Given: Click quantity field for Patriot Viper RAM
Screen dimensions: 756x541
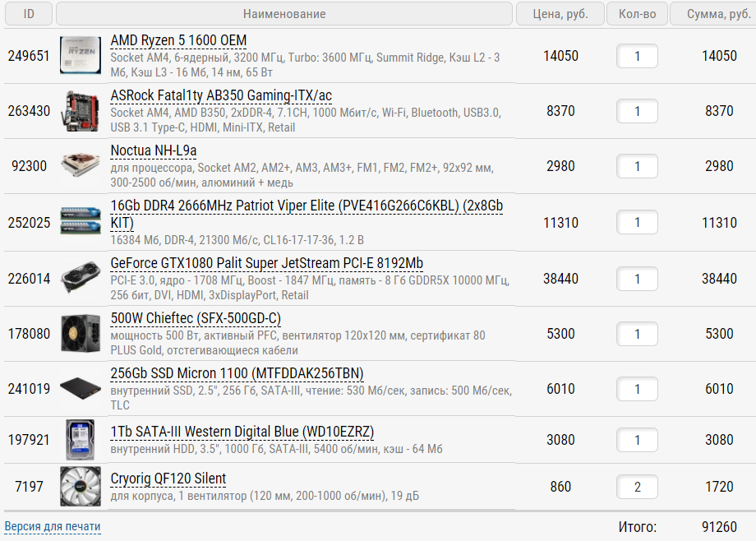Looking at the screenshot, I should click(637, 222).
